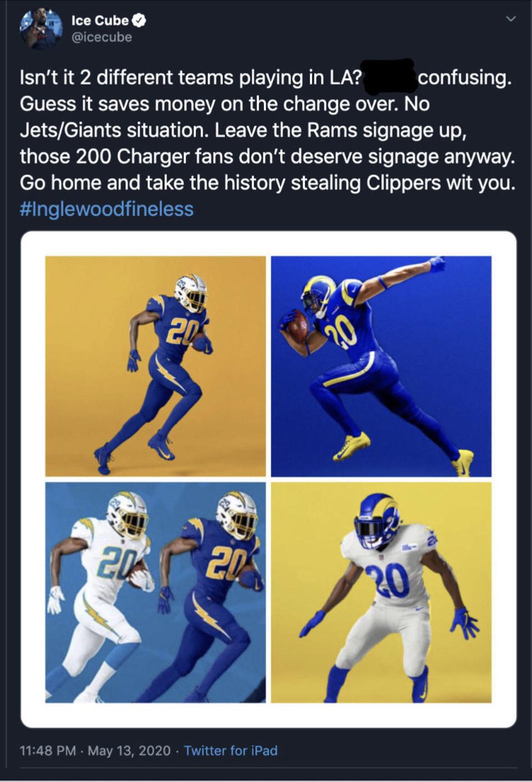Click the caret in the top-right corner

coord(511,18)
